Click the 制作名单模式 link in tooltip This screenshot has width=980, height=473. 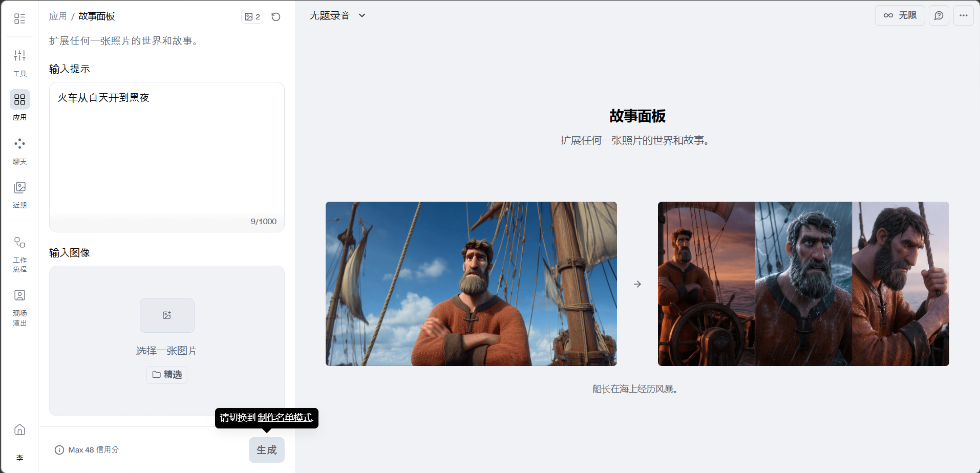click(x=285, y=418)
